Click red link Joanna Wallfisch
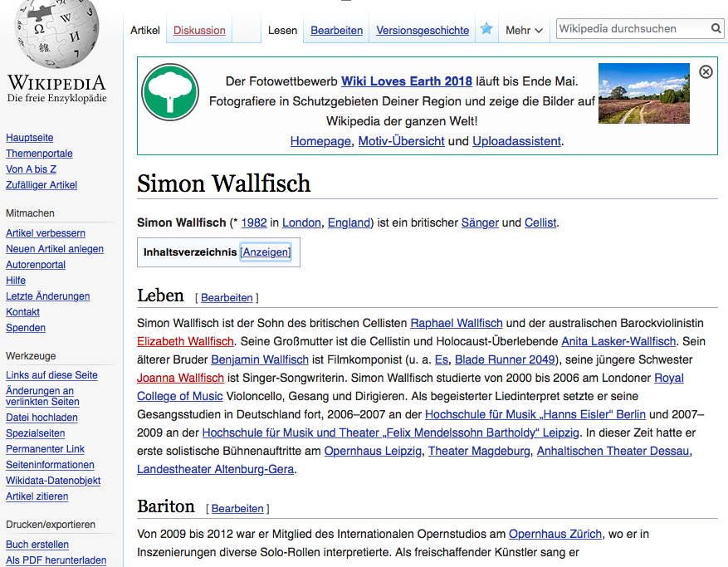 tap(180, 379)
